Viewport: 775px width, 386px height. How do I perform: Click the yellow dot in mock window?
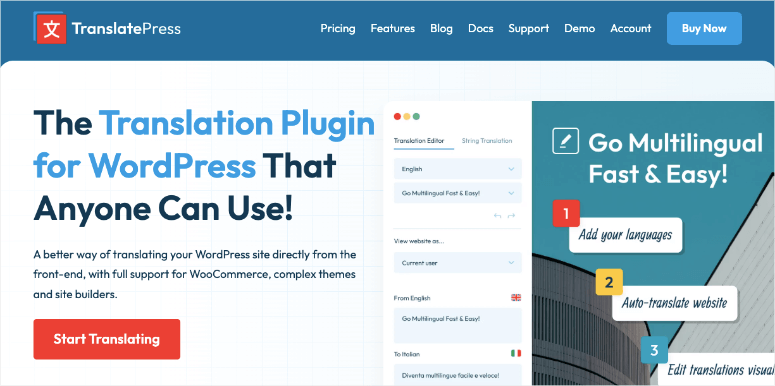click(x=407, y=117)
